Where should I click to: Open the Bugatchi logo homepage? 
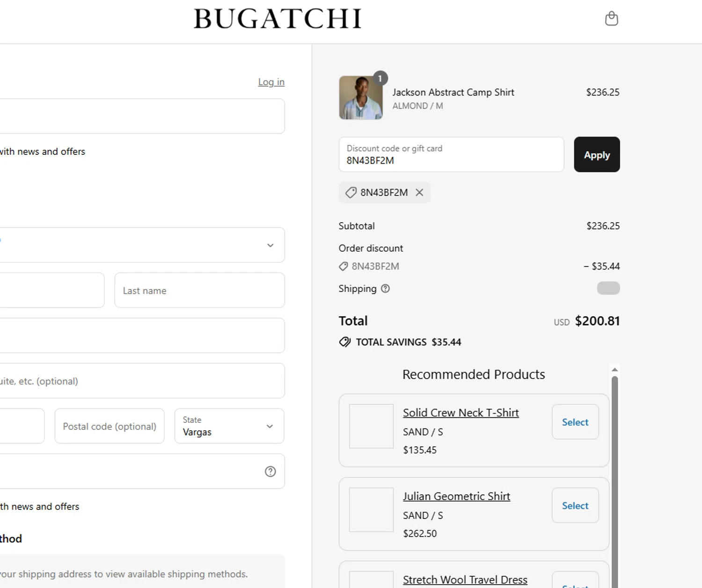pos(278,19)
